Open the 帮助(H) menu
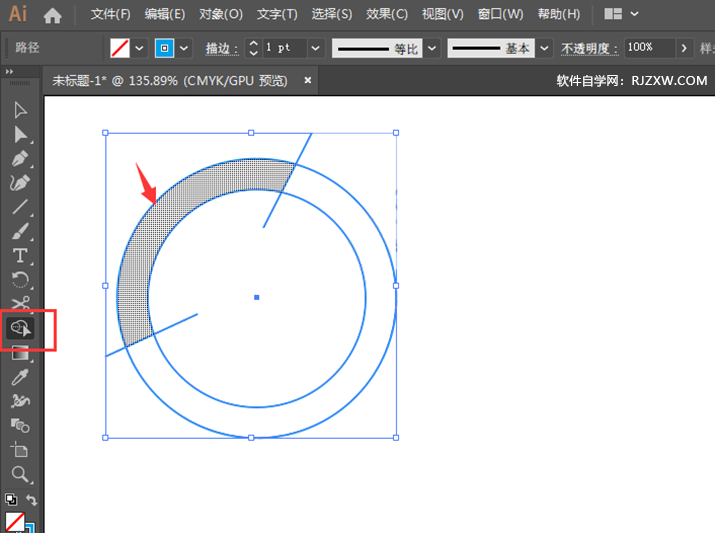Image resolution: width=715 pixels, height=533 pixels. [559, 14]
